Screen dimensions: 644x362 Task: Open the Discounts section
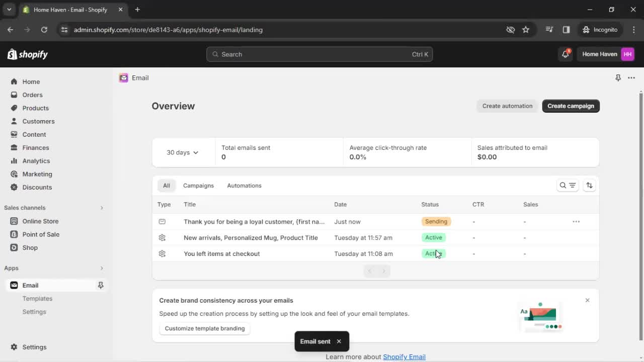tap(37, 187)
